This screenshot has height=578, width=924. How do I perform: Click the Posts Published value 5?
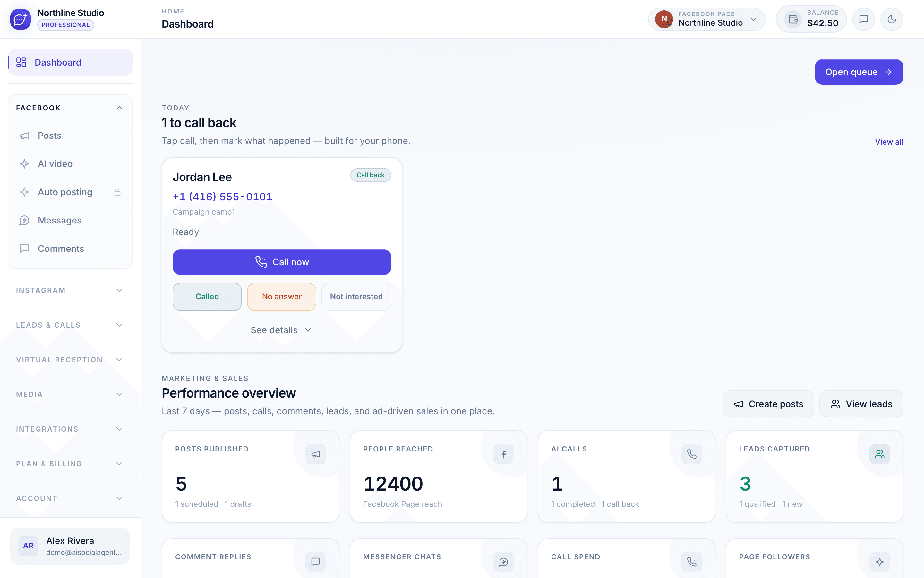click(x=181, y=484)
